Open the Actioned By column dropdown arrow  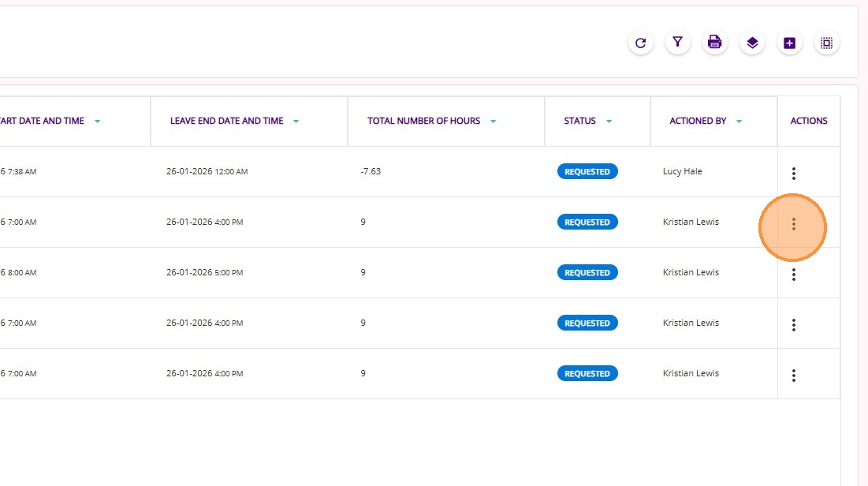(x=739, y=121)
